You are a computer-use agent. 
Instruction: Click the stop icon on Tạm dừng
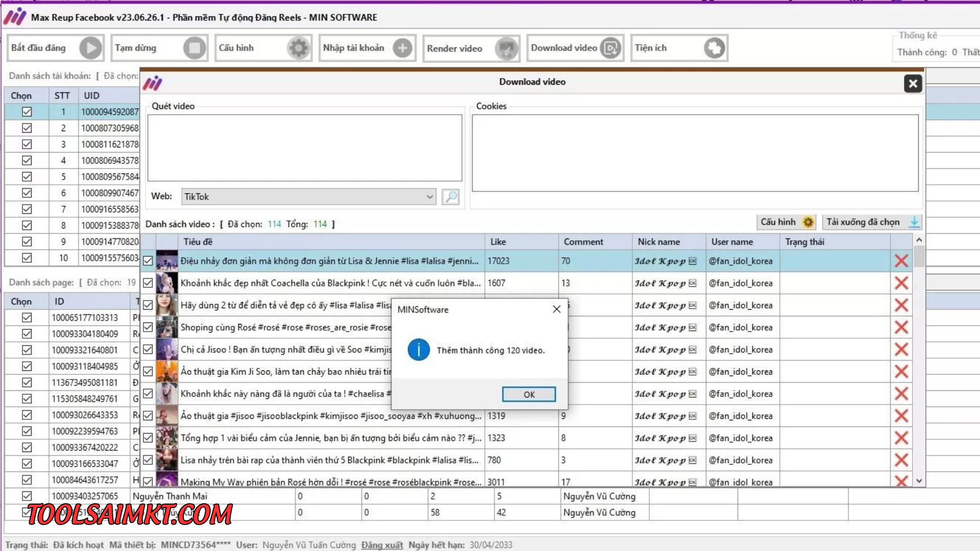click(x=194, y=48)
